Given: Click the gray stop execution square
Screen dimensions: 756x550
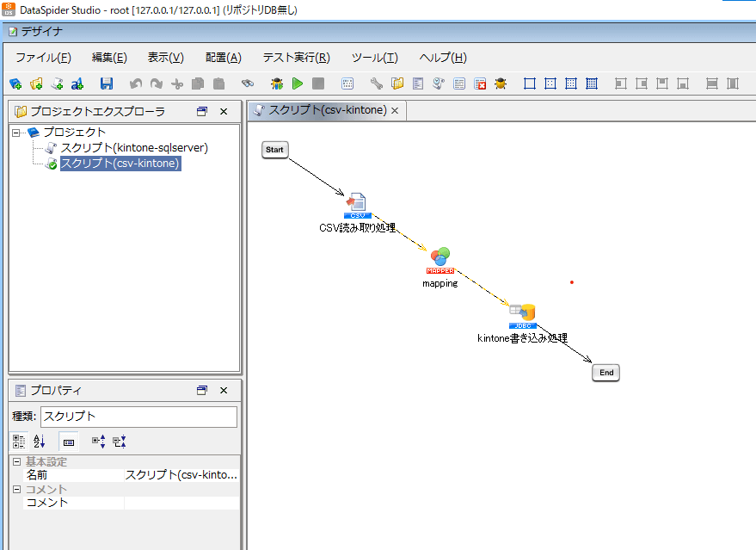Looking at the screenshot, I should coord(318,84).
